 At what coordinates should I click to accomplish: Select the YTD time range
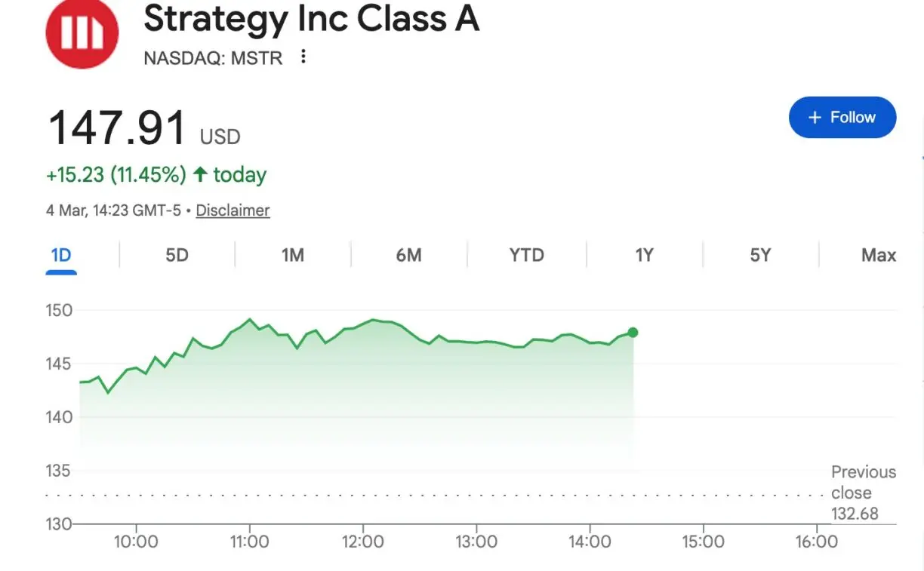tap(525, 255)
